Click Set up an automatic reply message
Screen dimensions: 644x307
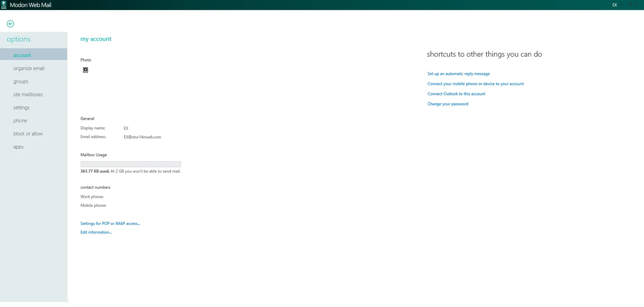pos(458,74)
